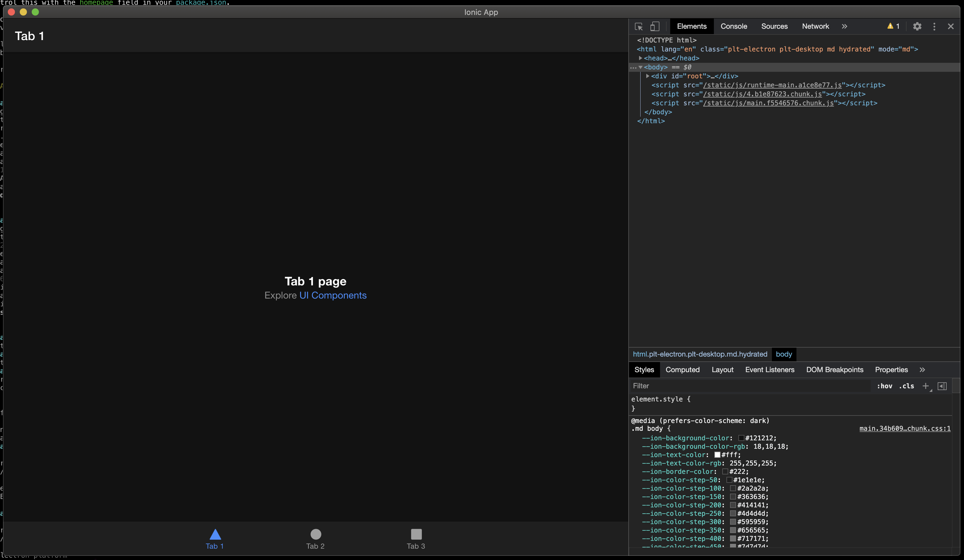Select the closing </body> tag line
The width and height of the screenshot is (964, 560).
point(658,112)
